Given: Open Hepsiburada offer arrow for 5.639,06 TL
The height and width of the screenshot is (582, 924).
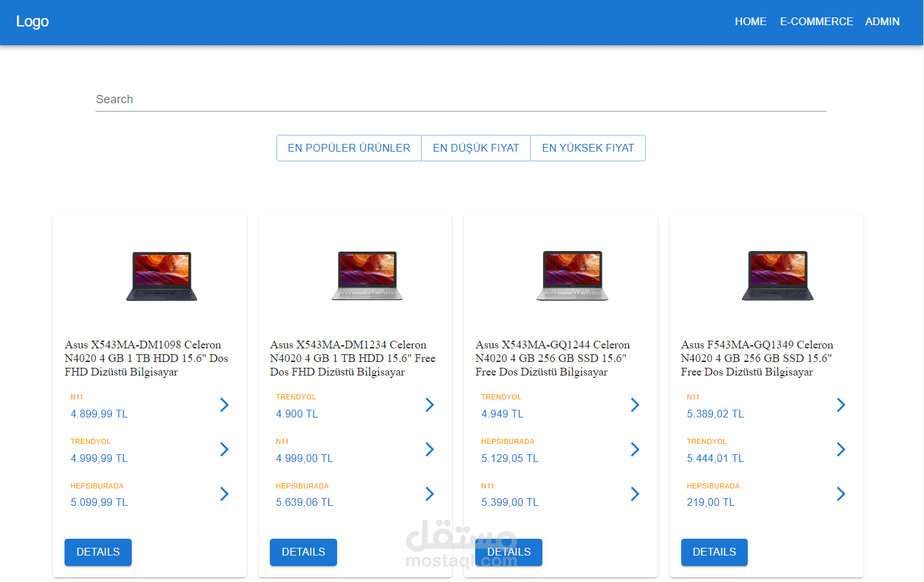Looking at the screenshot, I should (x=429, y=494).
